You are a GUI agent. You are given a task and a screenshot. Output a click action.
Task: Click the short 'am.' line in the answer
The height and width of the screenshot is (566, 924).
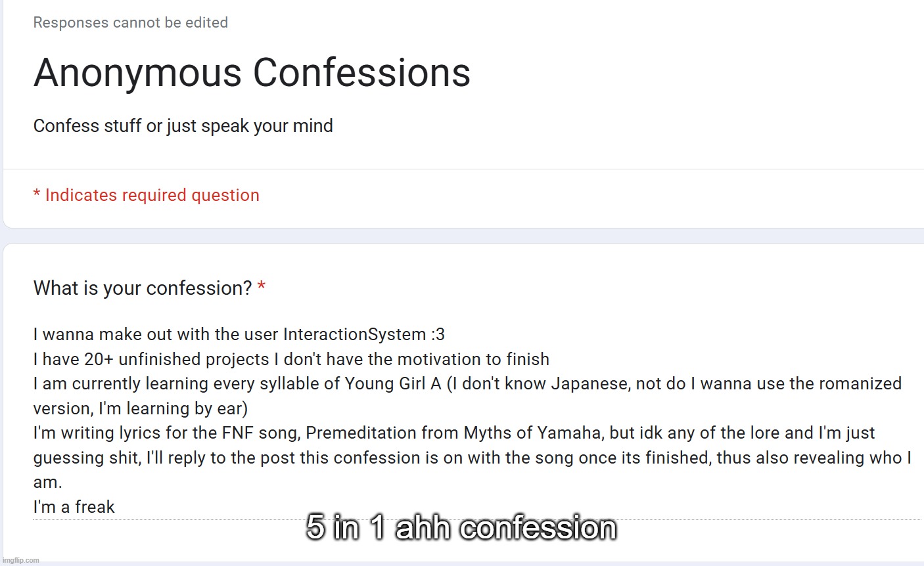click(x=48, y=482)
